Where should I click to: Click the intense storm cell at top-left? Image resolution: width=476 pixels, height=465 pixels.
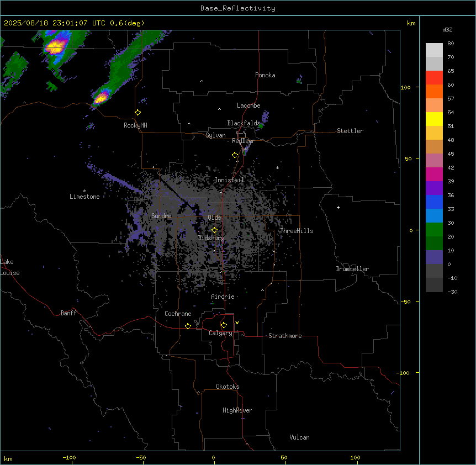coord(55,47)
